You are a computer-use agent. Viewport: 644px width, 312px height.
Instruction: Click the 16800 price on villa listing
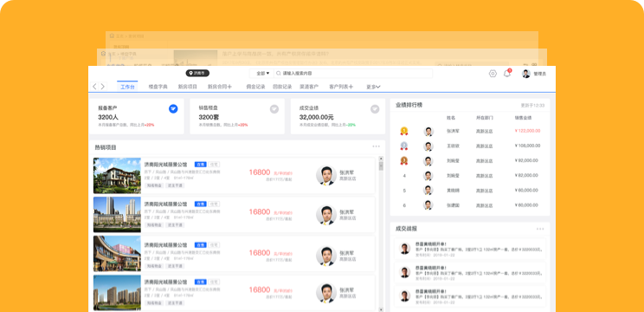tap(260, 172)
